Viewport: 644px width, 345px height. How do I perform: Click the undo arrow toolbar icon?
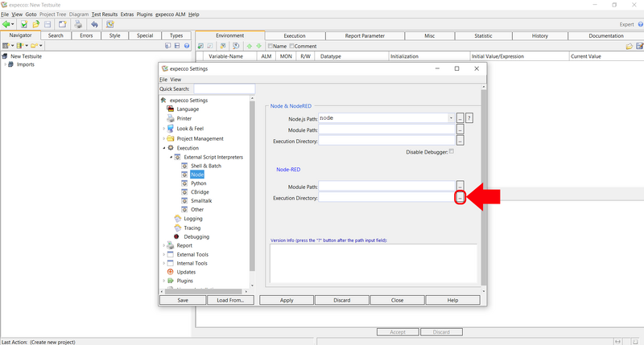(x=94, y=25)
